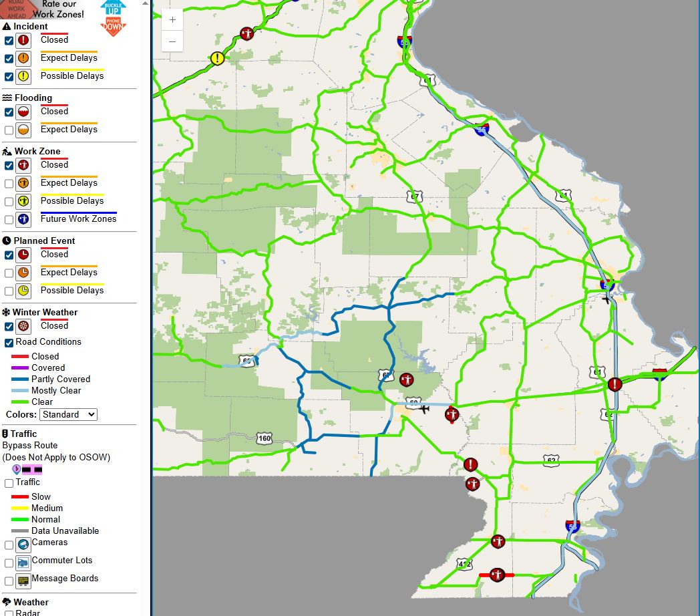Open Buckle Up Phone Down badge
The image size is (700, 616).
click(x=114, y=18)
